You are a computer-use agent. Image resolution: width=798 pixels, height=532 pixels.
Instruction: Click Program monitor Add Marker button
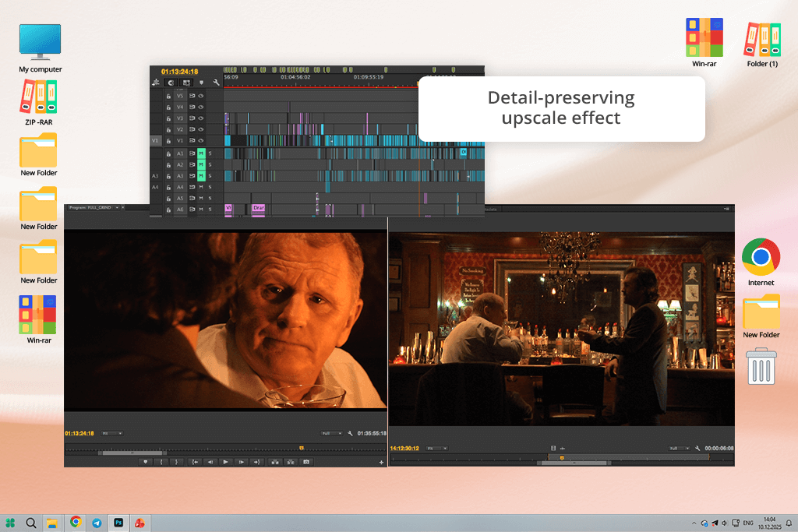[146, 462]
